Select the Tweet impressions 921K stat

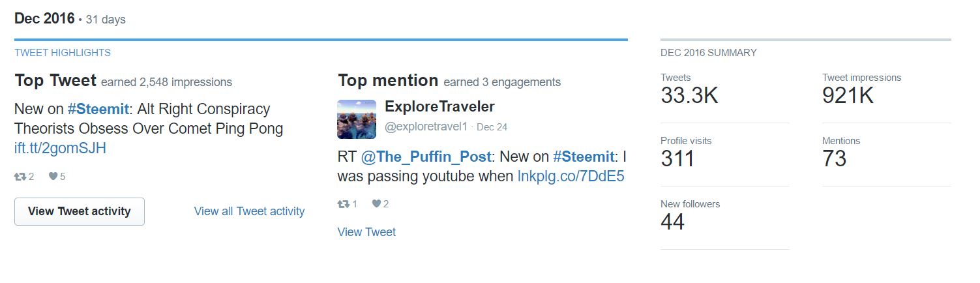click(848, 96)
